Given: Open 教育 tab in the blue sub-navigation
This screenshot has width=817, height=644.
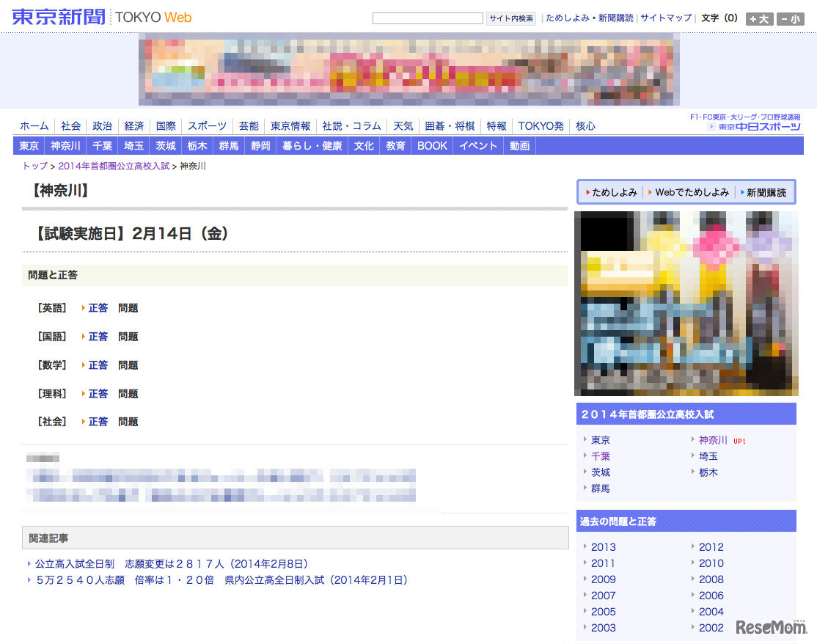Looking at the screenshot, I should tap(395, 146).
